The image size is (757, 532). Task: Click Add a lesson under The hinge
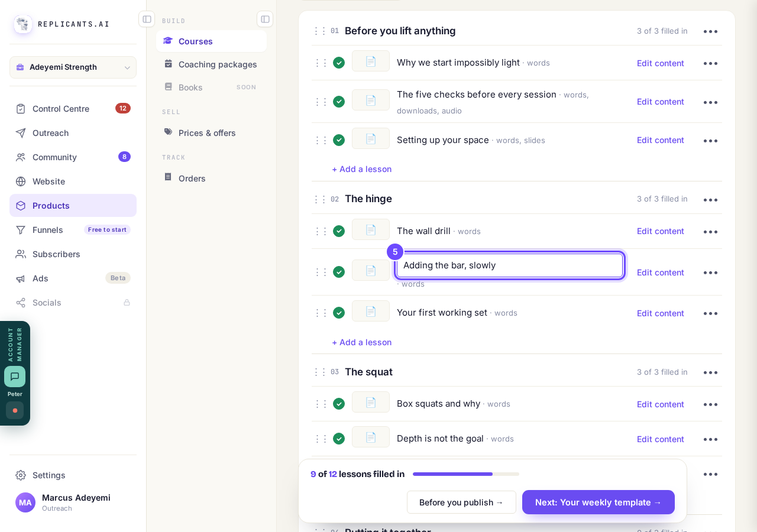pyautogui.click(x=361, y=342)
